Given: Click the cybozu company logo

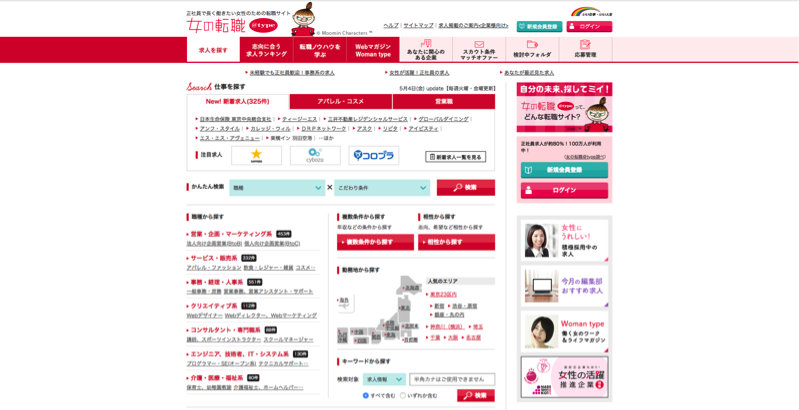Looking at the screenshot, I should tap(315, 156).
